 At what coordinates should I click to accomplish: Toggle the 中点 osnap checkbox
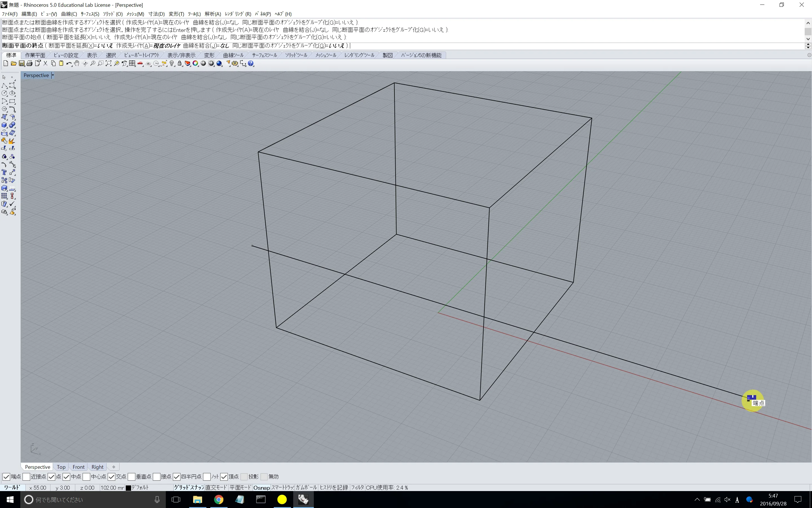(67, 476)
